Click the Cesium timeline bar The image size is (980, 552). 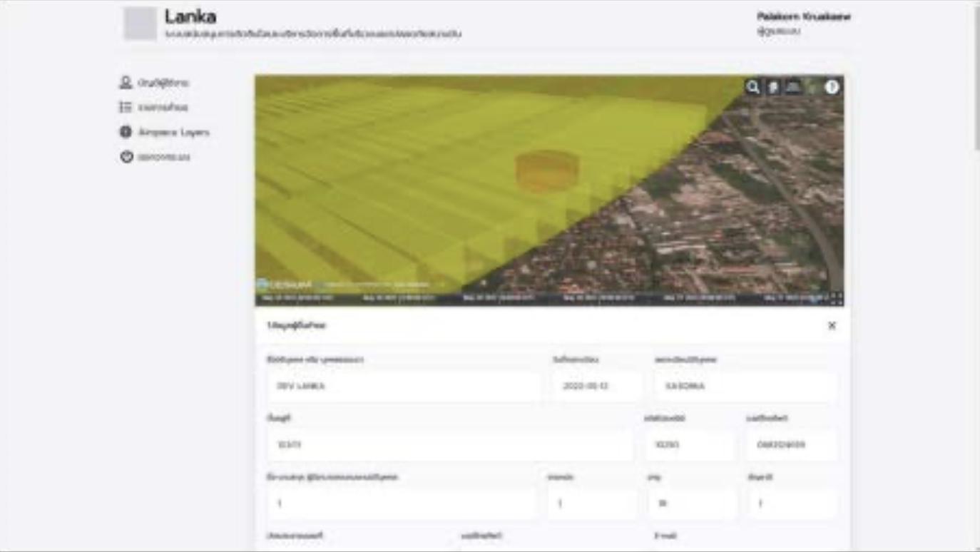542,298
